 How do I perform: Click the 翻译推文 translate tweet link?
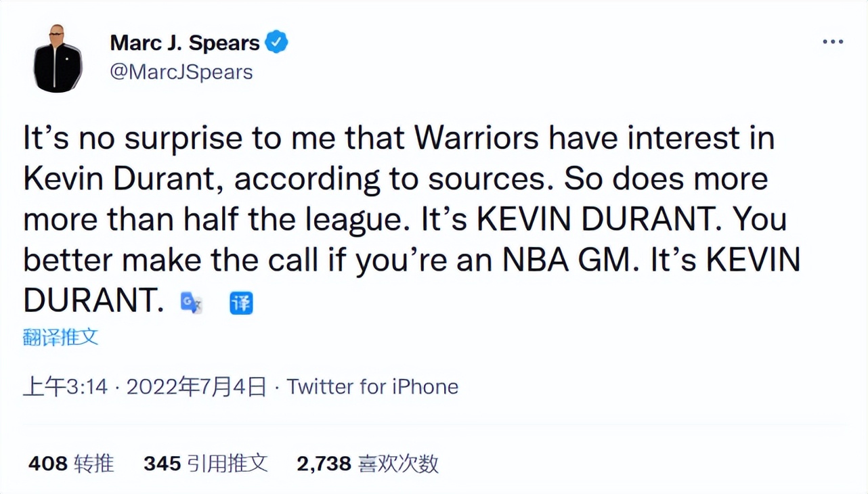61,336
